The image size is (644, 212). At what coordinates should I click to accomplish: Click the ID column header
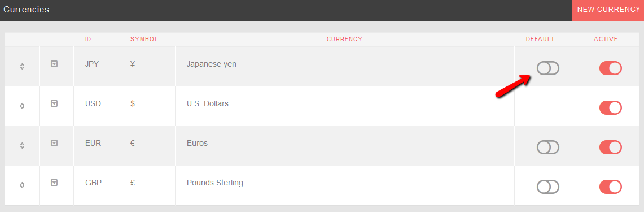88,40
